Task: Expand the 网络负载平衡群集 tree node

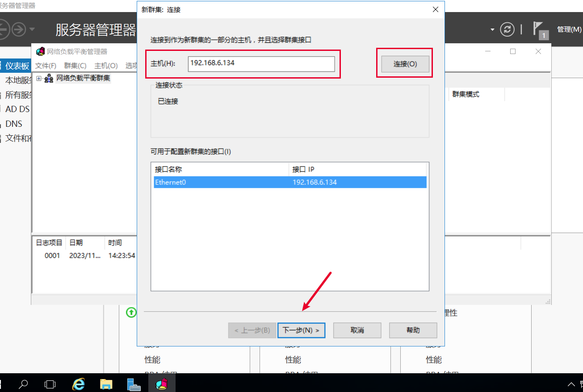Action: (x=39, y=79)
